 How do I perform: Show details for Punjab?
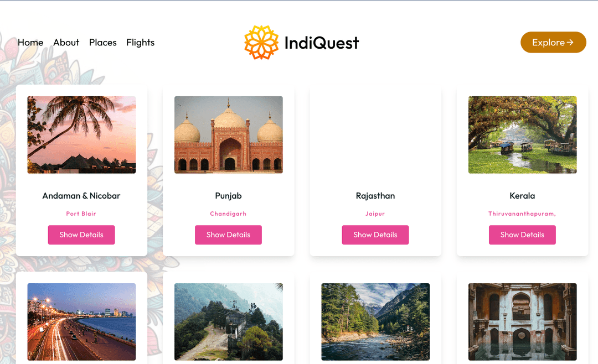click(x=228, y=235)
